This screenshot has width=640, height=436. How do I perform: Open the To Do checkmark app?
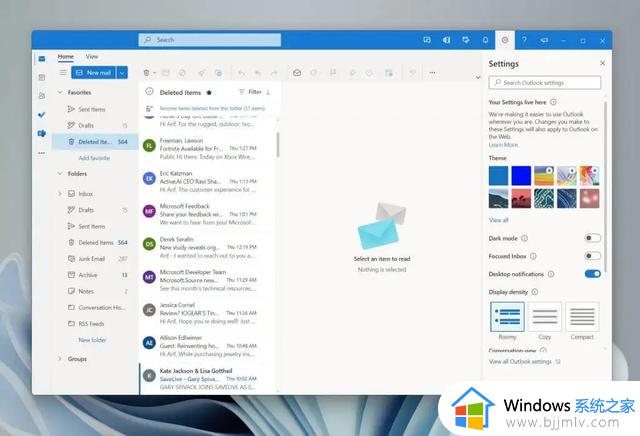(42, 115)
